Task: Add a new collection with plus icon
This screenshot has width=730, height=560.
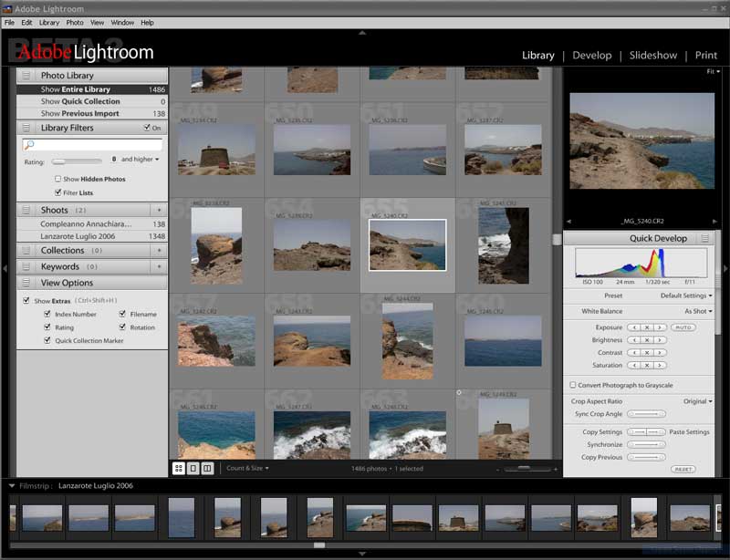Action: pyautogui.click(x=159, y=251)
